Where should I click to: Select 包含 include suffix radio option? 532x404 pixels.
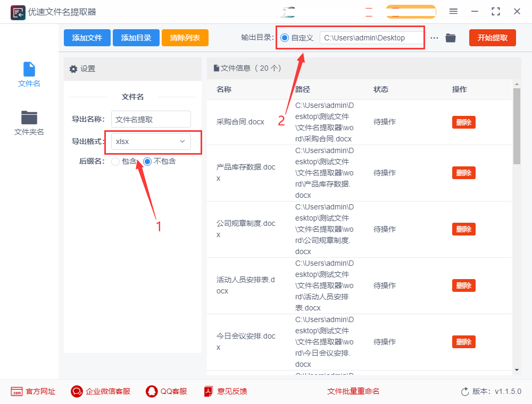coord(115,162)
